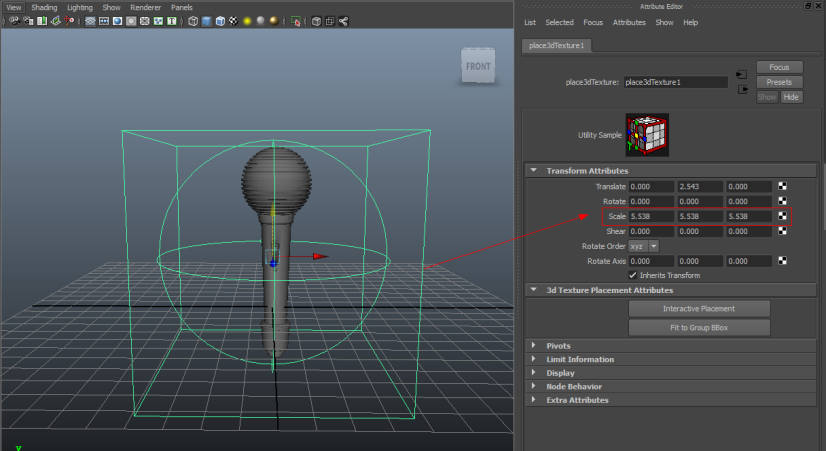Select the place3dTexture1 tab
Image resolution: width=826 pixels, height=451 pixels.
[555, 45]
